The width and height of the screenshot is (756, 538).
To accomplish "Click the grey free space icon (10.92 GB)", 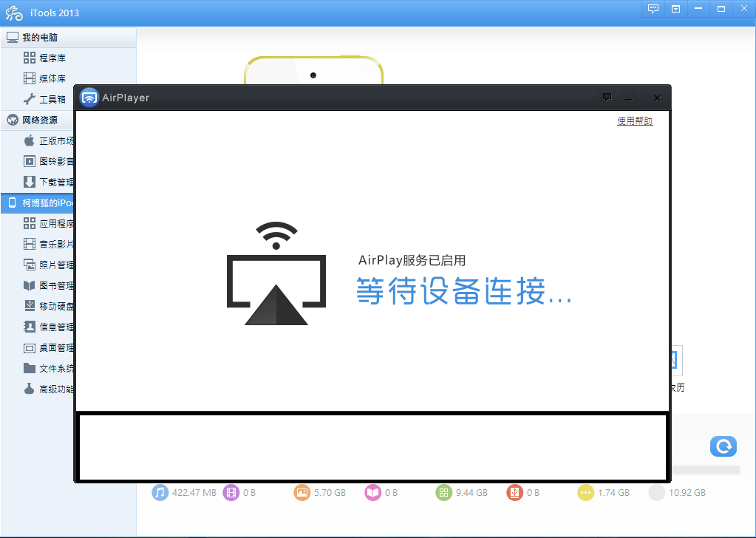I will [657, 493].
